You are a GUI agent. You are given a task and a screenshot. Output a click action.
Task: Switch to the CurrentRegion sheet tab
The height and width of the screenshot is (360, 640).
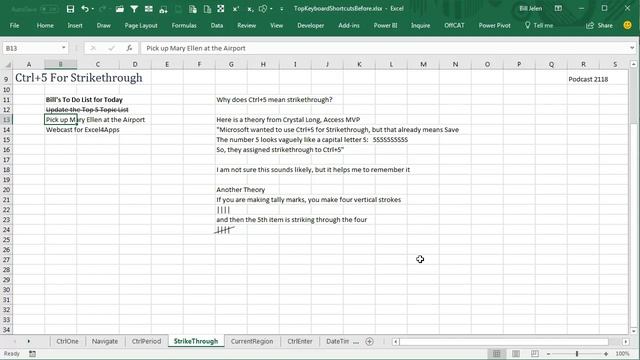[x=252, y=341]
